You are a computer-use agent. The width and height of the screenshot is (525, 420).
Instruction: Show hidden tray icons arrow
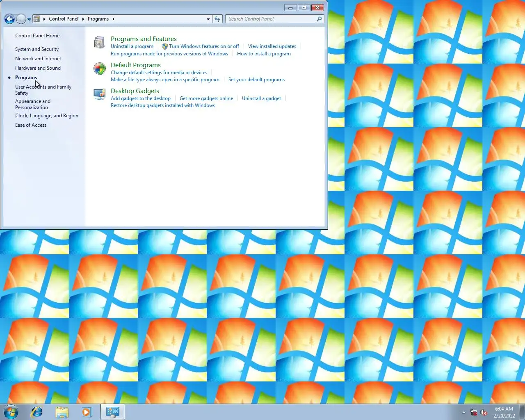click(463, 412)
